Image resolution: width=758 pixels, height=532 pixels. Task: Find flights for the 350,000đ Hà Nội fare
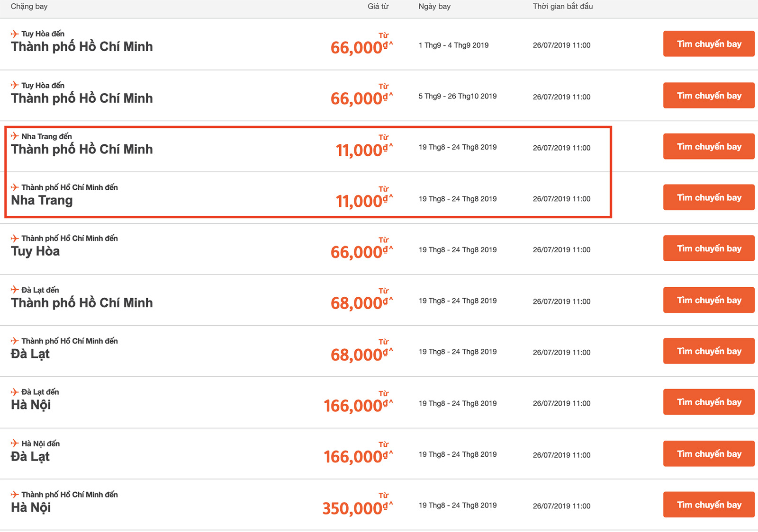[x=709, y=505]
